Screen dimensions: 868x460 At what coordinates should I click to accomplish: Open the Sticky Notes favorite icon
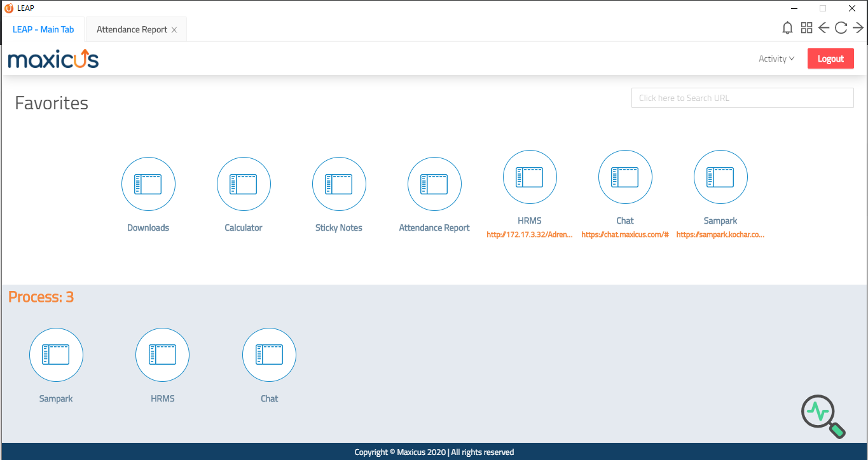[339, 184]
